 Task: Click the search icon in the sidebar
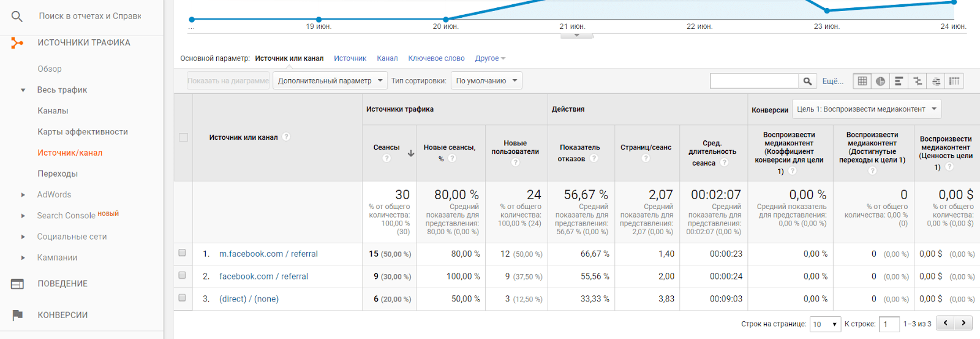pos(17,17)
